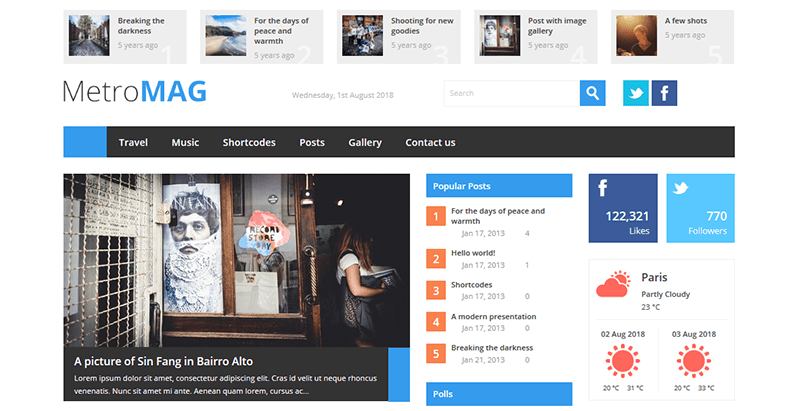Screen dimensions: 800x411
Task: Click inside the Search input field
Action: pyautogui.click(x=512, y=93)
